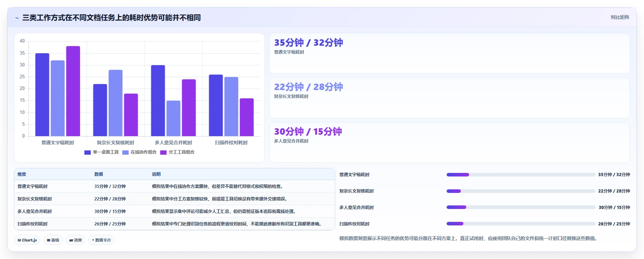
Task: Click the 单一桌面工具 bar for 扫描件校对耗时
Action: click(x=216, y=105)
